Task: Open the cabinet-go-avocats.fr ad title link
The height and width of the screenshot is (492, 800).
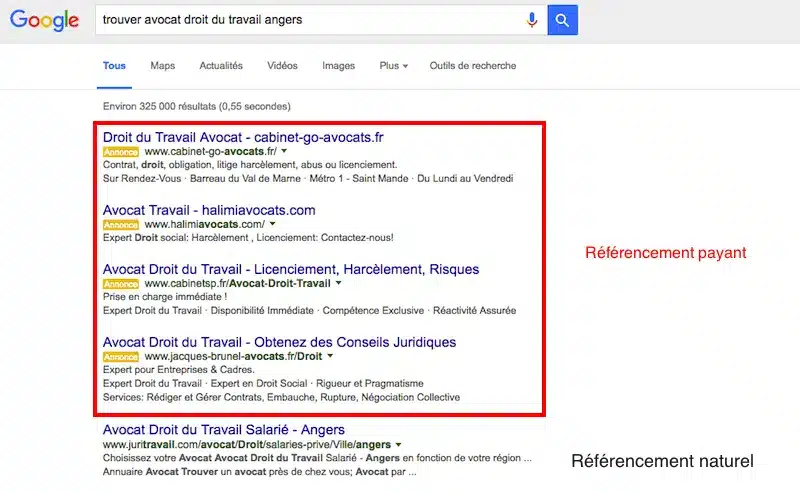Action: tap(243, 136)
